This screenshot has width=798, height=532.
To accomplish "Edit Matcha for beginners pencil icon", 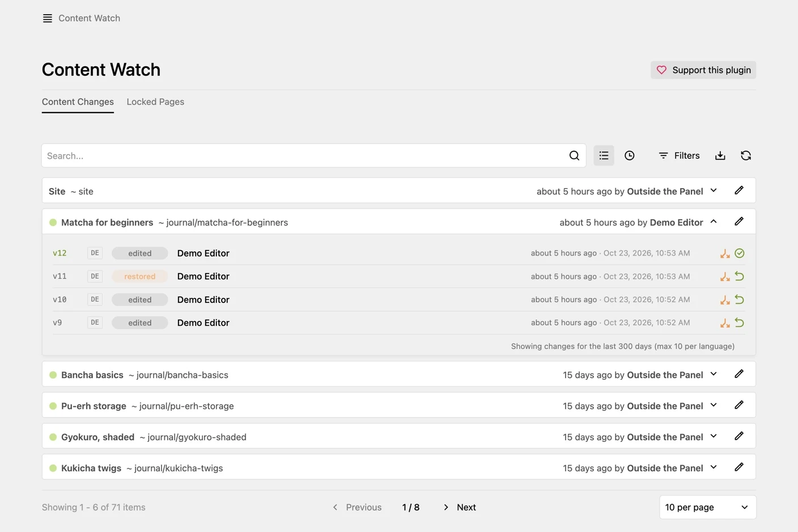I will 739,222.
